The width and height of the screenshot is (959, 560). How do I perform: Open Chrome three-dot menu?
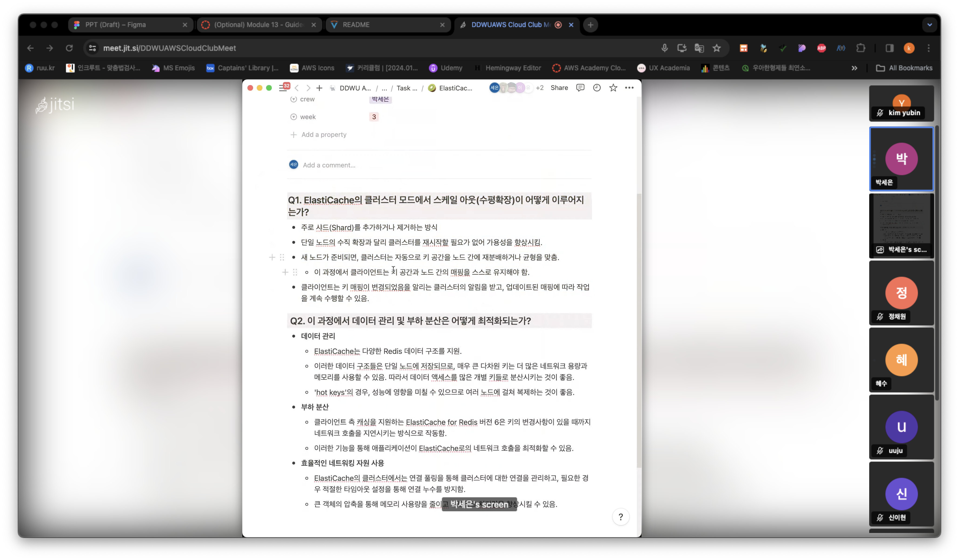point(928,48)
